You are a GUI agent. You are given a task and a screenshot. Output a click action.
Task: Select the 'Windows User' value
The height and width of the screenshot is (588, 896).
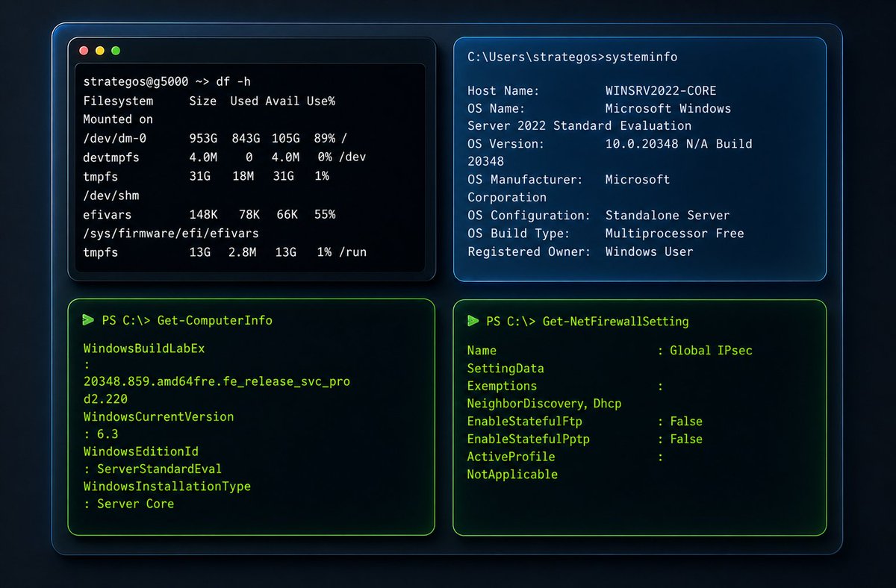tap(649, 251)
